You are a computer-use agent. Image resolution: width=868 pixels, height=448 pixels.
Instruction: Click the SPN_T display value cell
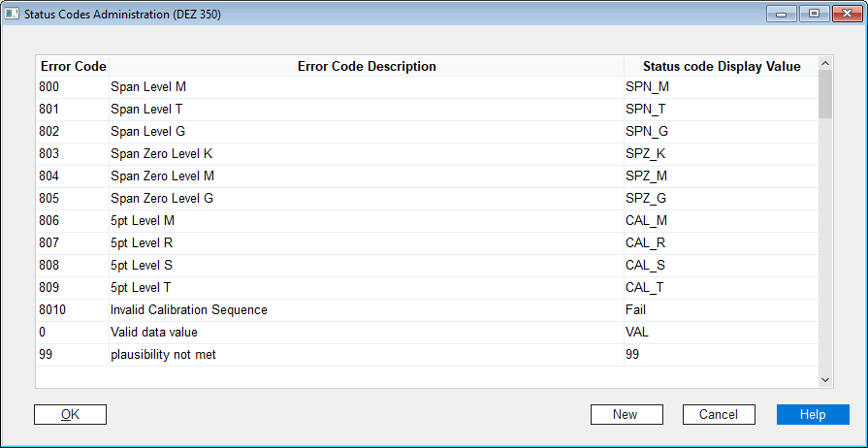pos(722,110)
